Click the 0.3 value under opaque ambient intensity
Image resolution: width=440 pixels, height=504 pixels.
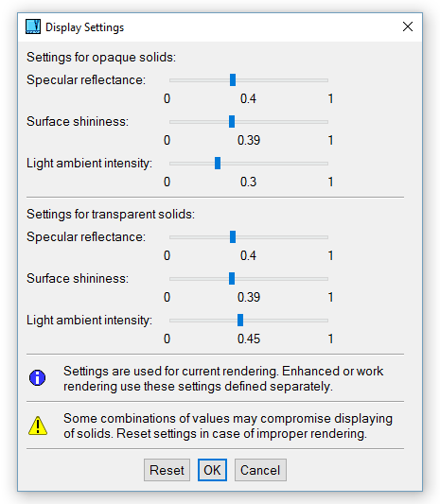click(248, 182)
